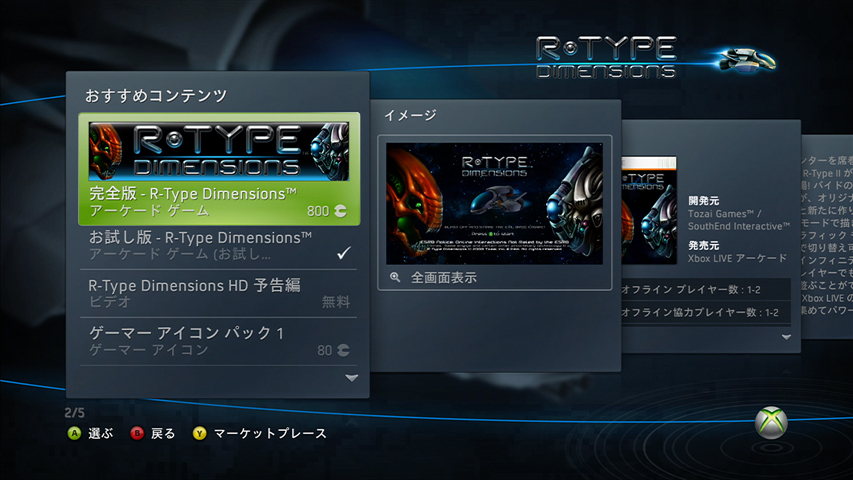The height and width of the screenshot is (480, 853).
Task: Click the 戻る back label
Action: (x=163, y=434)
